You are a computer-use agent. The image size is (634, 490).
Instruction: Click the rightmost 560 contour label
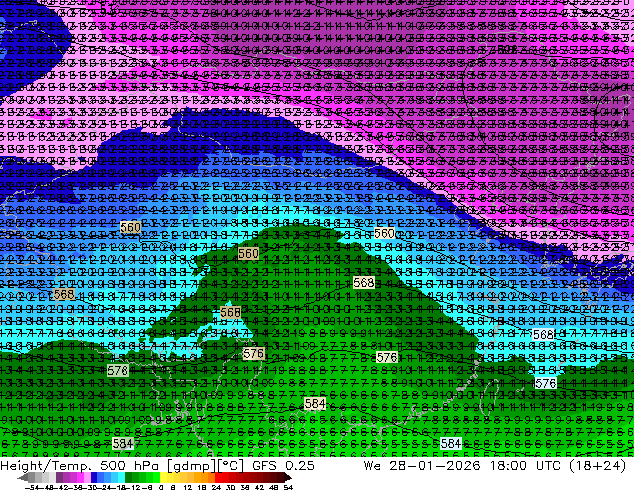pyautogui.click(x=384, y=233)
